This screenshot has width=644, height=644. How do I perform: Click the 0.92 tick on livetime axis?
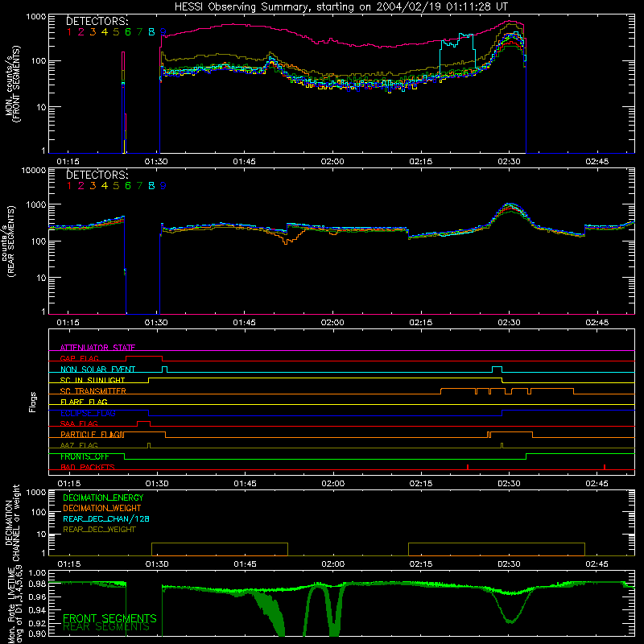pos(37,623)
